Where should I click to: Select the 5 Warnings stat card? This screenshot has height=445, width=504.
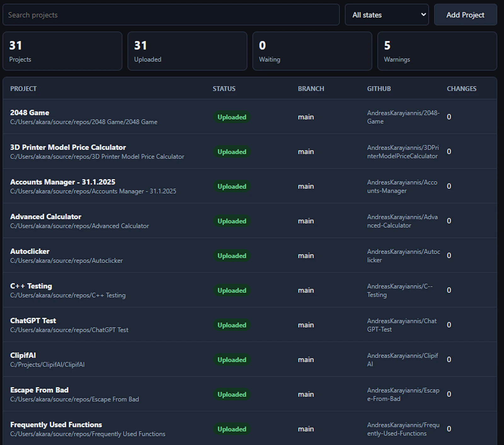pyautogui.click(x=437, y=51)
